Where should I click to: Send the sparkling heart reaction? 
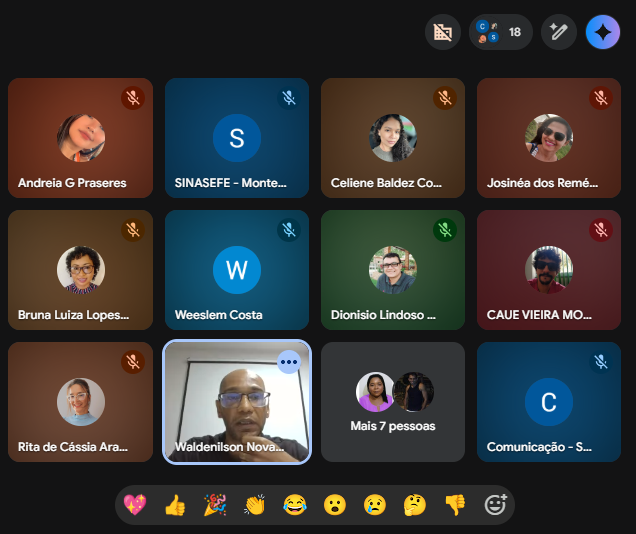click(135, 505)
